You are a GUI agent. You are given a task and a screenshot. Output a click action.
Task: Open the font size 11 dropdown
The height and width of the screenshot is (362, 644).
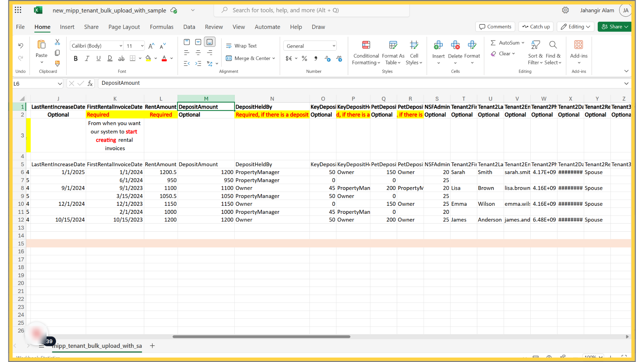coord(142,46)
